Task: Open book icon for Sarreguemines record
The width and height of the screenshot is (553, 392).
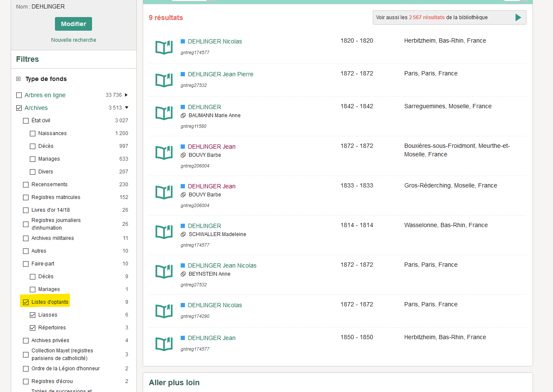Action: point(164,113)
